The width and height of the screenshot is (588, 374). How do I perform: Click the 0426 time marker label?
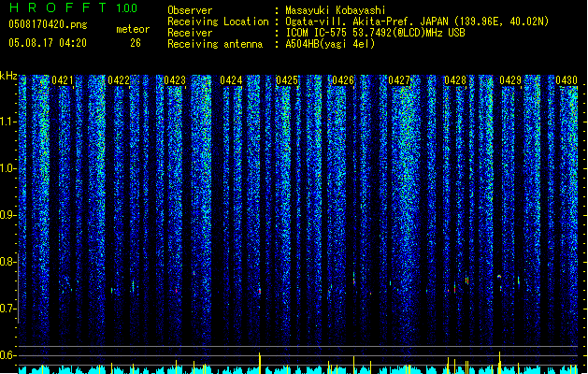pos(343,80)
